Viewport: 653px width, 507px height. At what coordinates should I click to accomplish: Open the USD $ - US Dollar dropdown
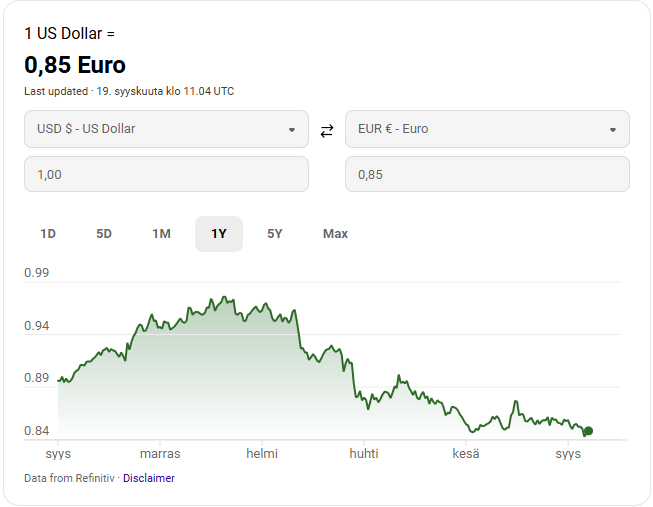166,129
